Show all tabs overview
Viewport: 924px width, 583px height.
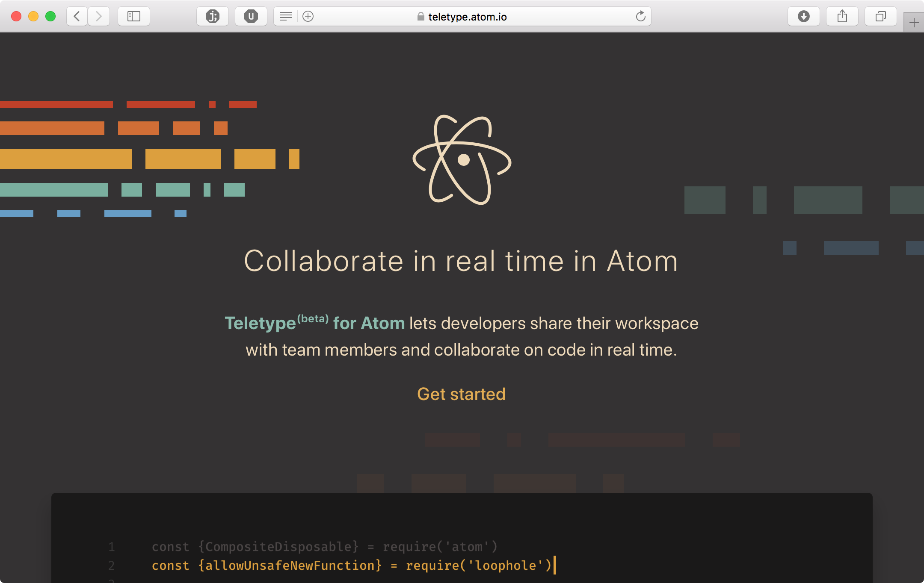tap(881, 16)
